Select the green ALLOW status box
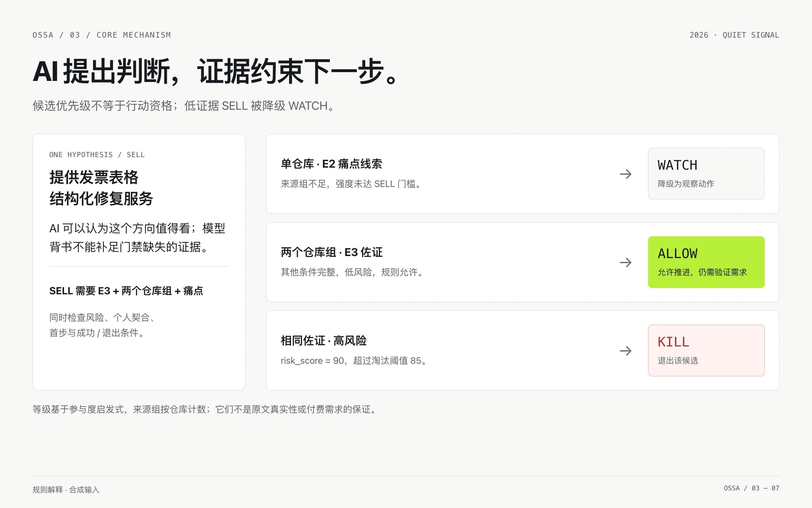812x508 pixels. tap(706, 262)
